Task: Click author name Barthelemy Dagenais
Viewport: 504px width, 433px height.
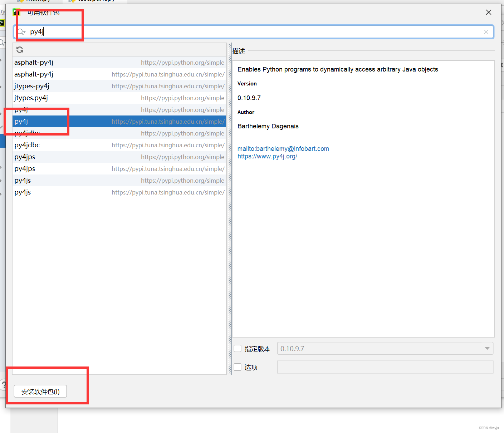Action: pyautogui.click(x=268, y=126)
